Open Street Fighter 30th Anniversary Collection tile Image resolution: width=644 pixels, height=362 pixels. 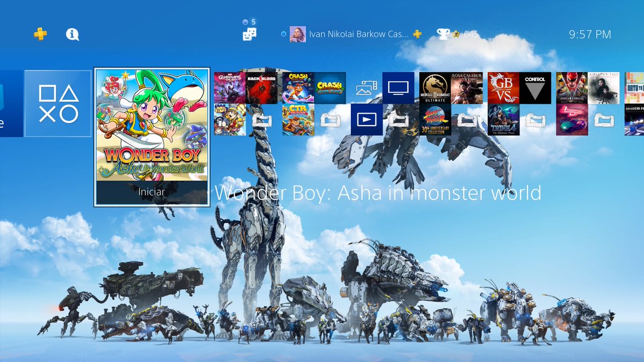click(x=435, y=120)
